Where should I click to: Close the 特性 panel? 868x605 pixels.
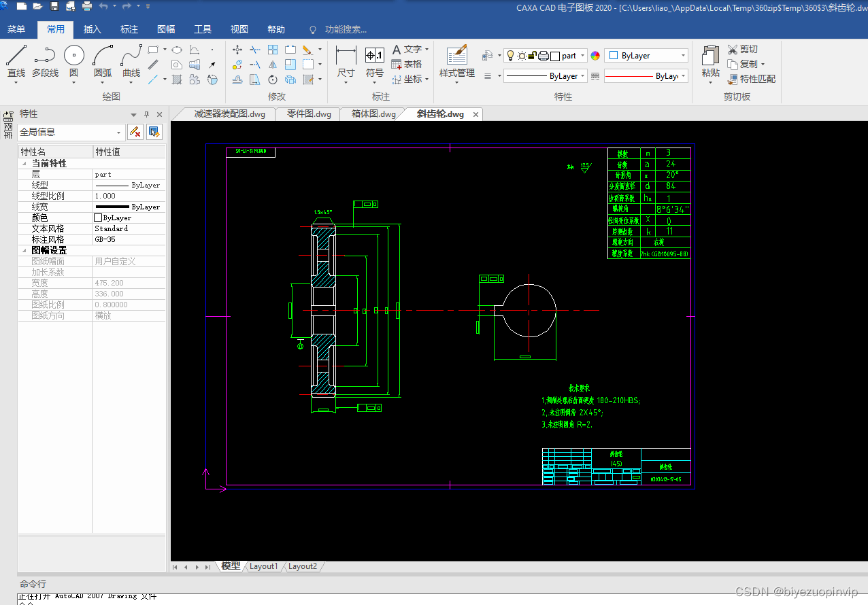coord(160,115)
